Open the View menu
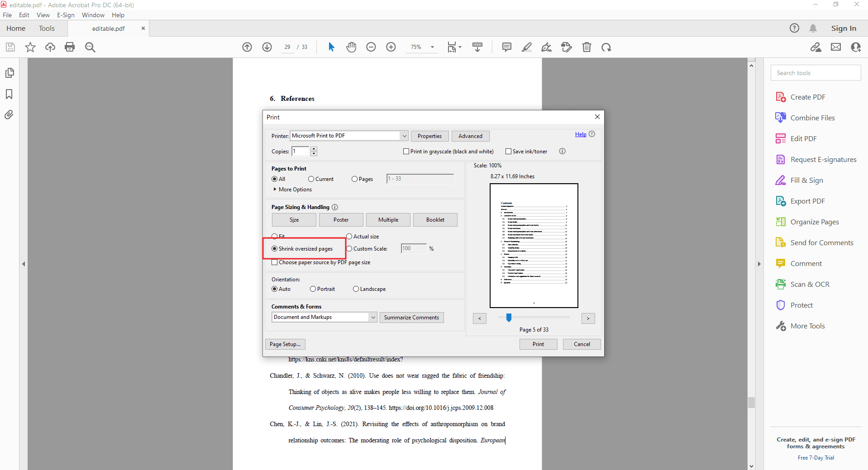 43,15
